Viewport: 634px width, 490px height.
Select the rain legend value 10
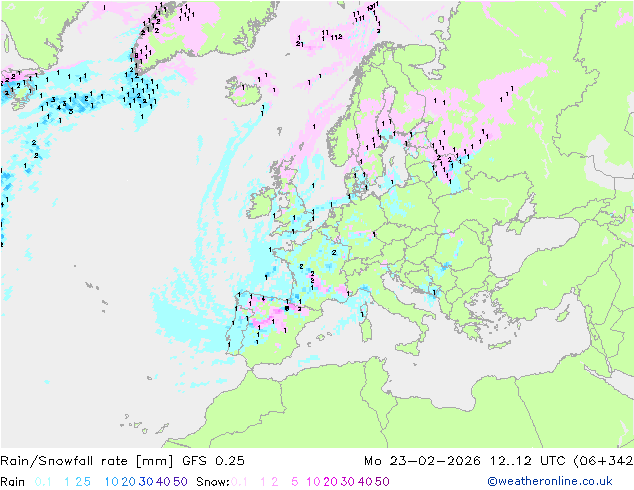click(x=112, y=482)
